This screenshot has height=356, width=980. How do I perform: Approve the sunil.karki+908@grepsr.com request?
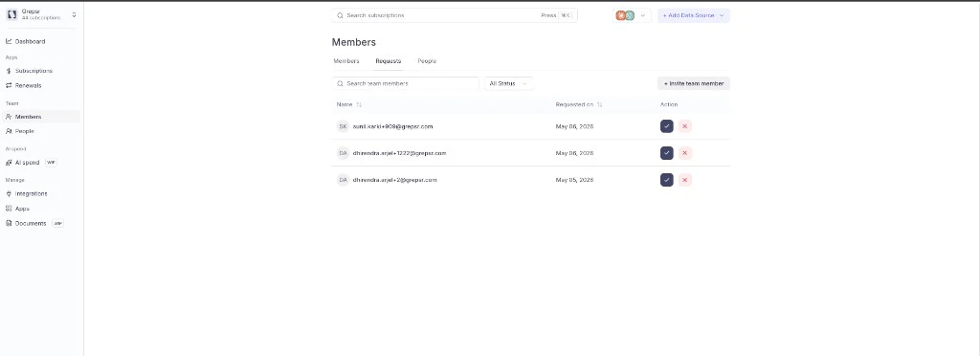(667, 126)
